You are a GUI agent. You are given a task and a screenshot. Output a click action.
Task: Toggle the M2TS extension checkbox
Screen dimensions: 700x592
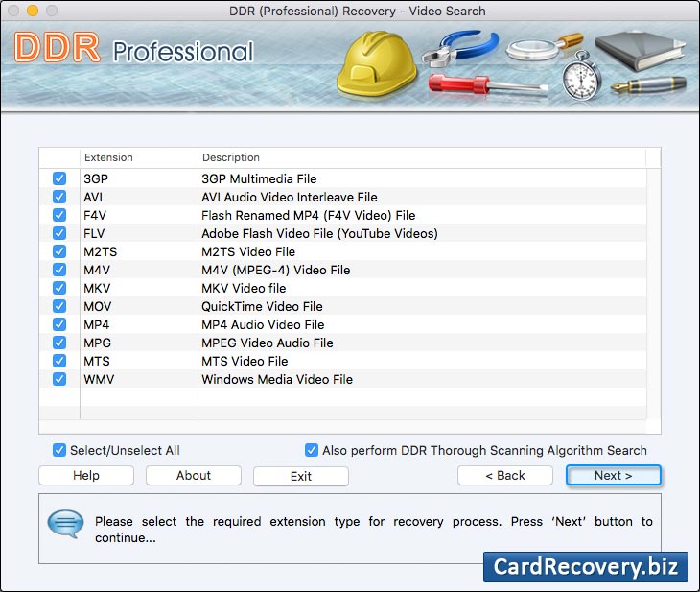pyautogui.click(x=58, y=251)
